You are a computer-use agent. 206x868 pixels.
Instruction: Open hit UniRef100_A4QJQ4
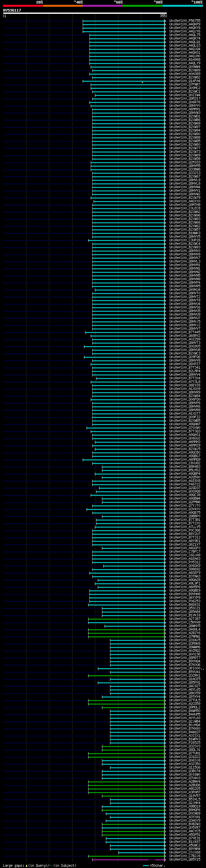pyautogui.click(x=185, y=49)
